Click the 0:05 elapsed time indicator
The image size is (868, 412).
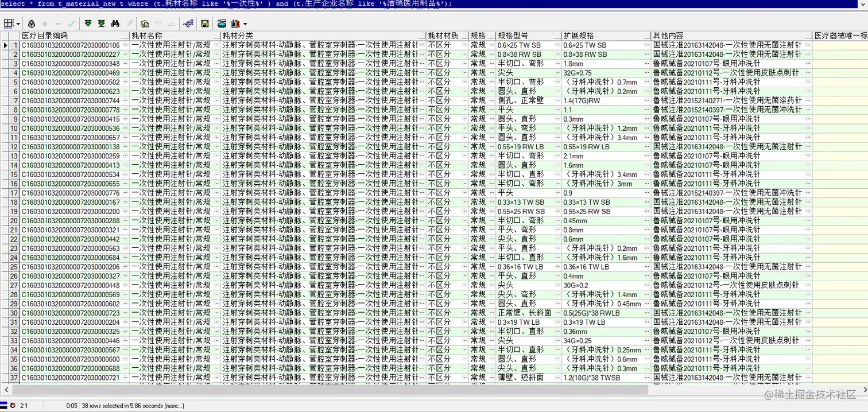pyautogui.click(x=72, y=406)
